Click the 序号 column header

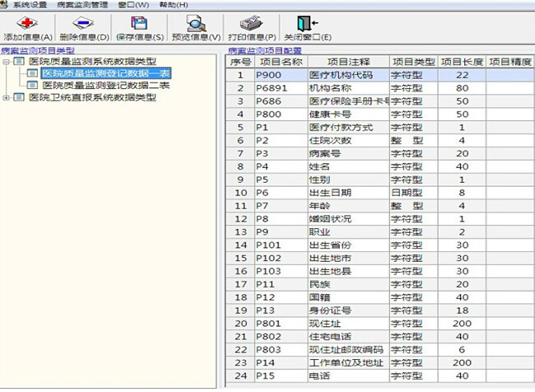click(240, 62)
